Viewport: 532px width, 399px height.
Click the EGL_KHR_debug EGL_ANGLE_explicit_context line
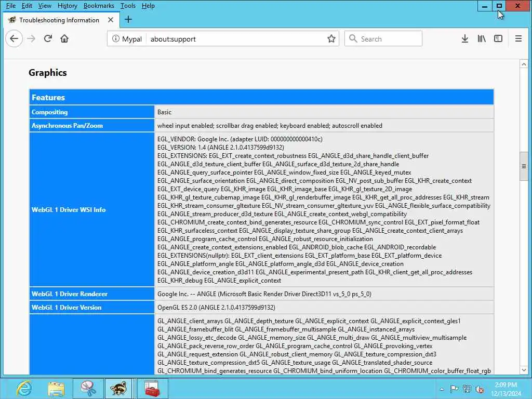click(x=219, y=281)
